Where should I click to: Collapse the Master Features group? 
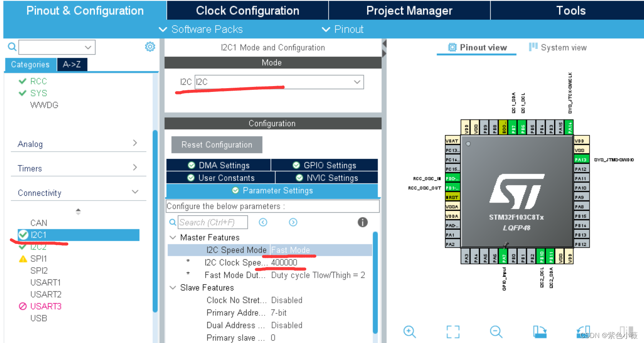[x=173, y=237]
